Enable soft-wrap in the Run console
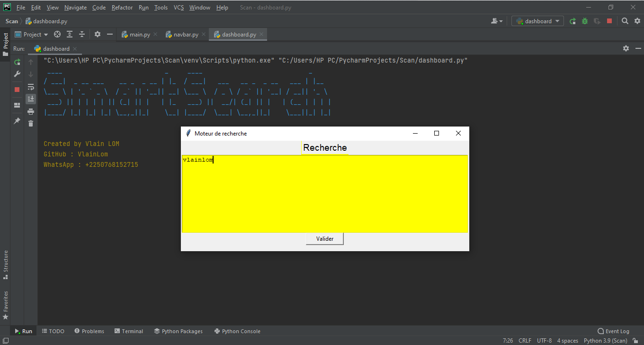This screenshot has height=345, width=644. [x=30, y=87]
